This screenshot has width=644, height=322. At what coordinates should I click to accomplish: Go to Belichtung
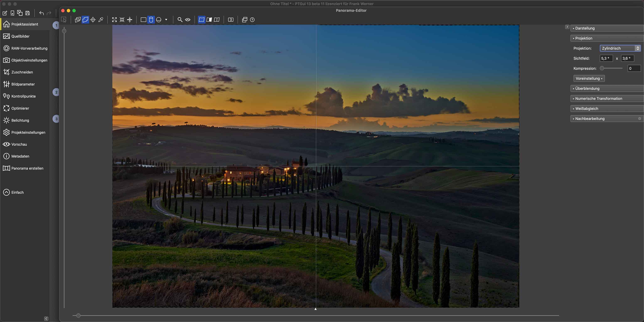tap(25, 120)
